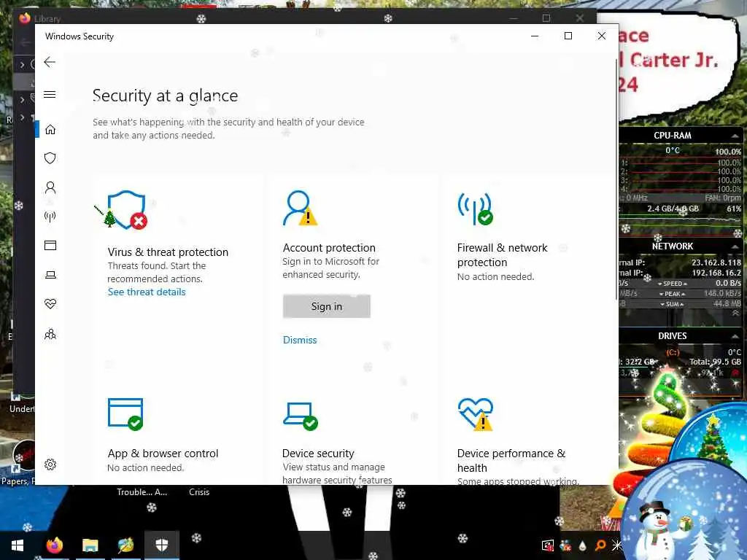This screenshot has width=747, height=560.
Task: Click the Virus & threat shield tile icon
Action: 127,210
